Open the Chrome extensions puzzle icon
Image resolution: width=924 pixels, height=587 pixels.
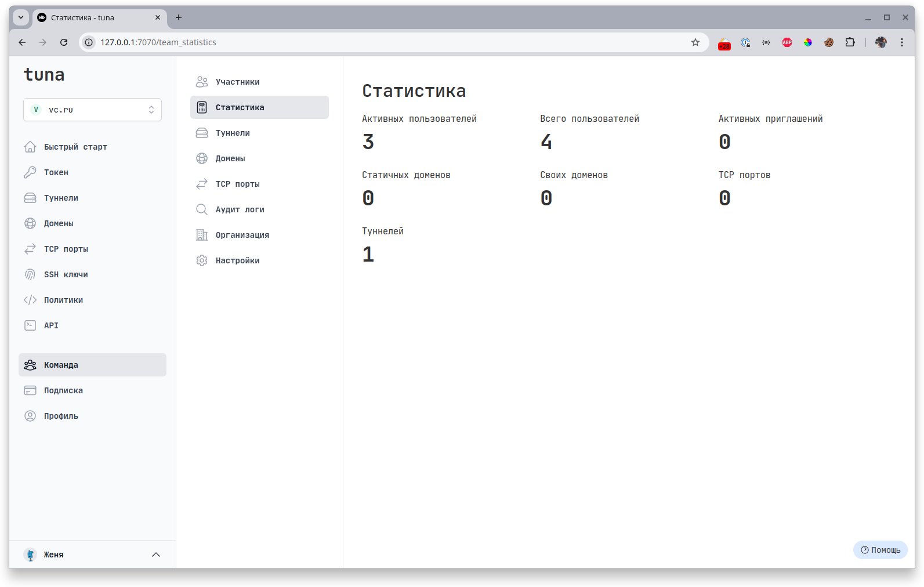(x=850, y=42)
